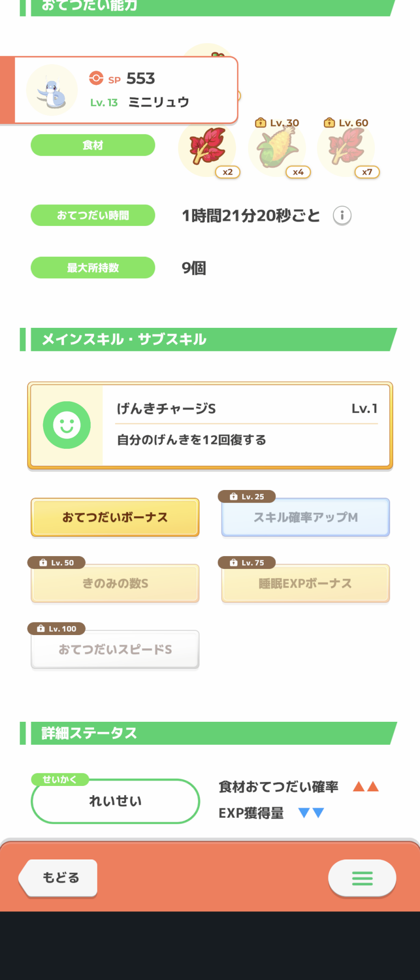Tap the 食材 ingredients label
The image size is (420, 980).
93,146
